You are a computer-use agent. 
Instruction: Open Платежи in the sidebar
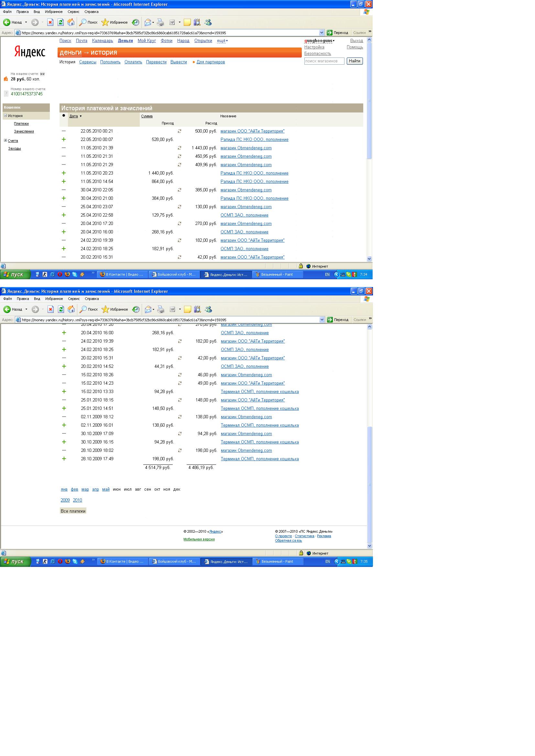21,123
